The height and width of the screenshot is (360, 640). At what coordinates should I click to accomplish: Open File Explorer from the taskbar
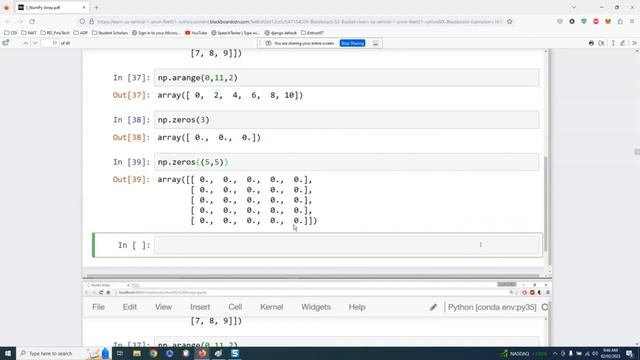click(x=137, y=353)
